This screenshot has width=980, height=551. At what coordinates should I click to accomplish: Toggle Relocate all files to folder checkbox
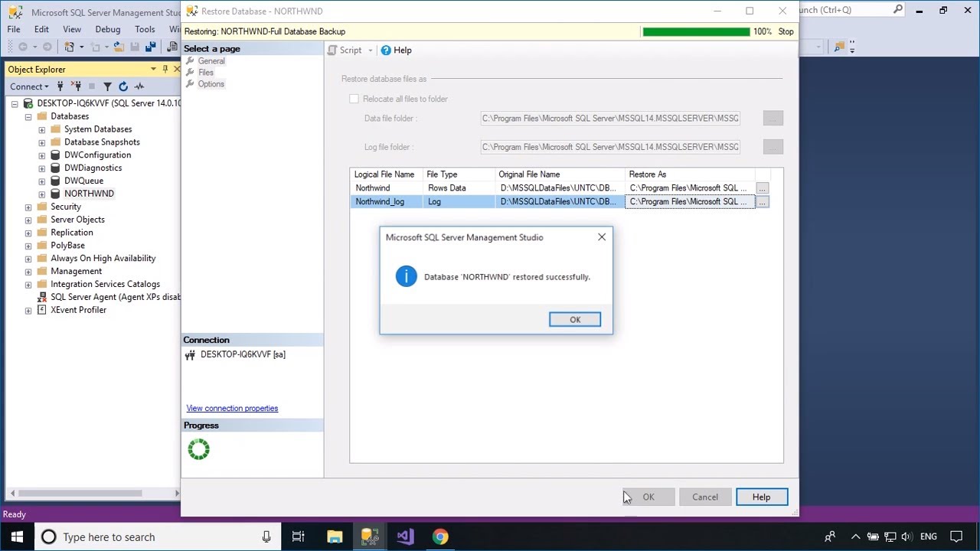tap(354, 99)
